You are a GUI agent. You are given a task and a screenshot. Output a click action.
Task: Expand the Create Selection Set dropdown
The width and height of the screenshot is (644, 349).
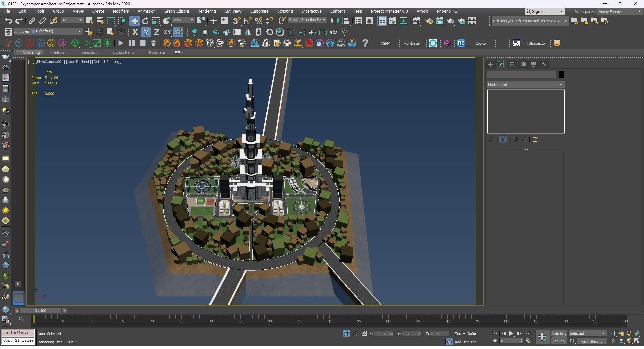click(x=307, y=20)
